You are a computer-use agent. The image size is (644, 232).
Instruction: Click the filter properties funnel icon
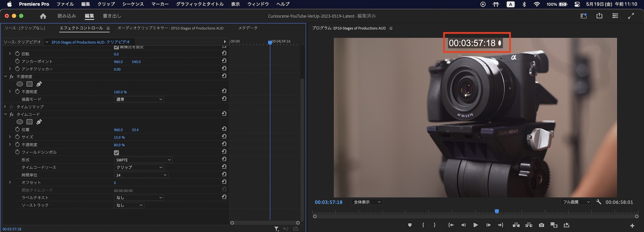276,229
